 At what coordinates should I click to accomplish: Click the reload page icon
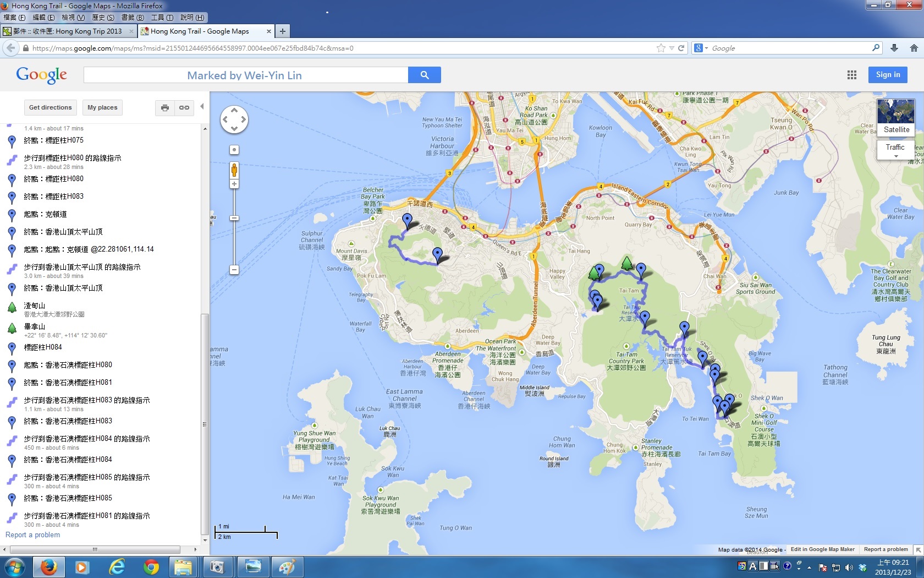click(681, 48)
